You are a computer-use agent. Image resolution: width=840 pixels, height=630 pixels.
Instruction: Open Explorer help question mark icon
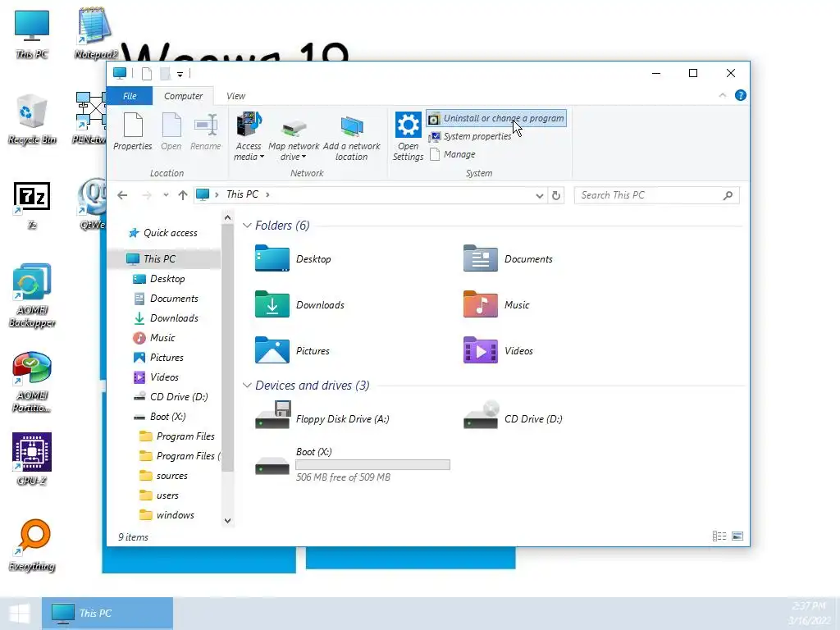(x=741, y=95)
